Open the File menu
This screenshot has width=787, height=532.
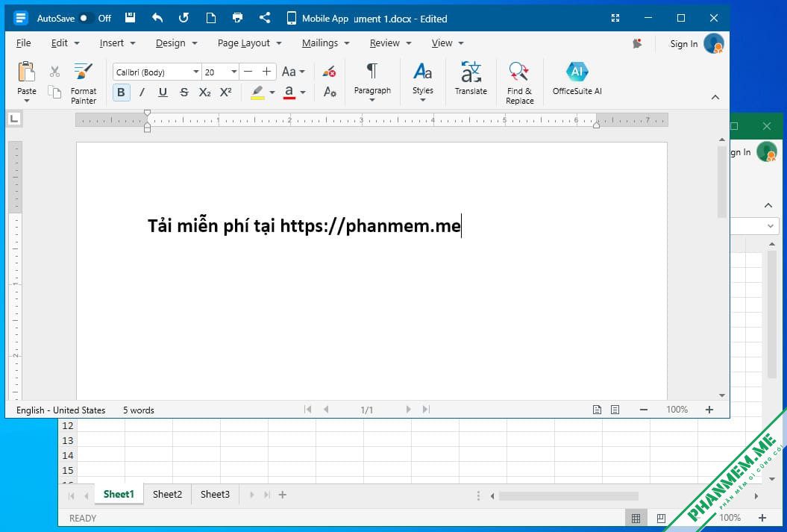24,43
